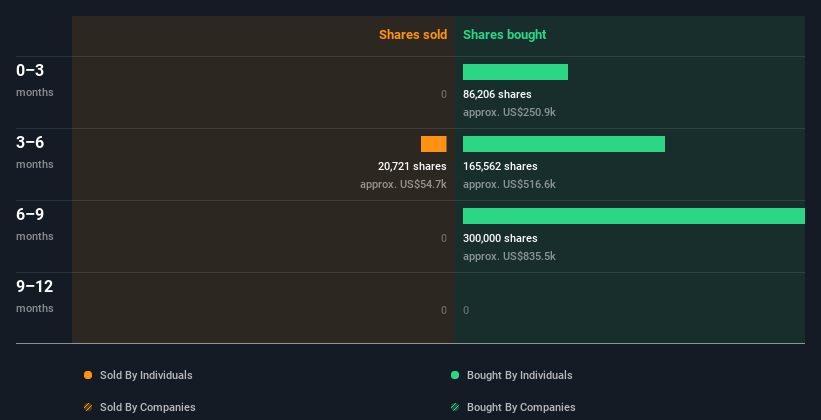Image resolution: width=821 pixels, height=420 pixels.
Task: Click the Shares sold column header
Action: tap(413, 35)
